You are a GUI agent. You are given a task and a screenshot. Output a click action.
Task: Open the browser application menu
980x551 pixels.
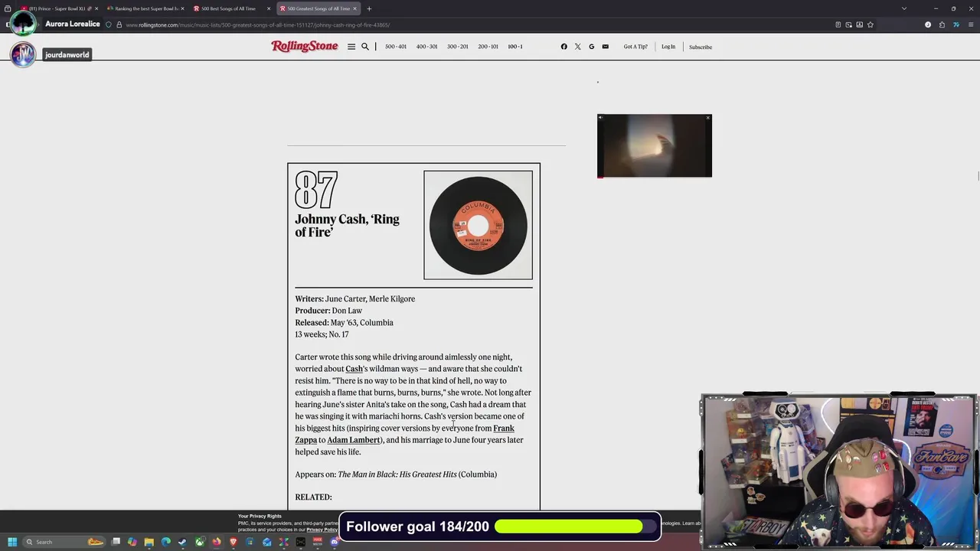point(971,24)
